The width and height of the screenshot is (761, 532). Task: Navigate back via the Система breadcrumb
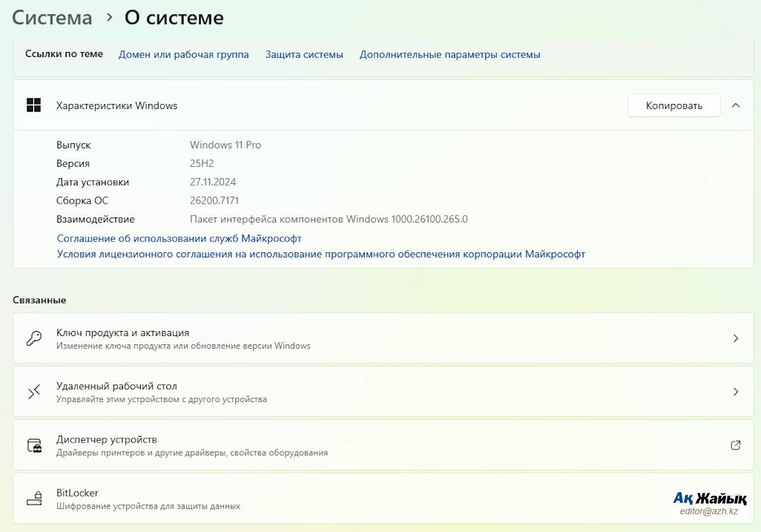51,18
